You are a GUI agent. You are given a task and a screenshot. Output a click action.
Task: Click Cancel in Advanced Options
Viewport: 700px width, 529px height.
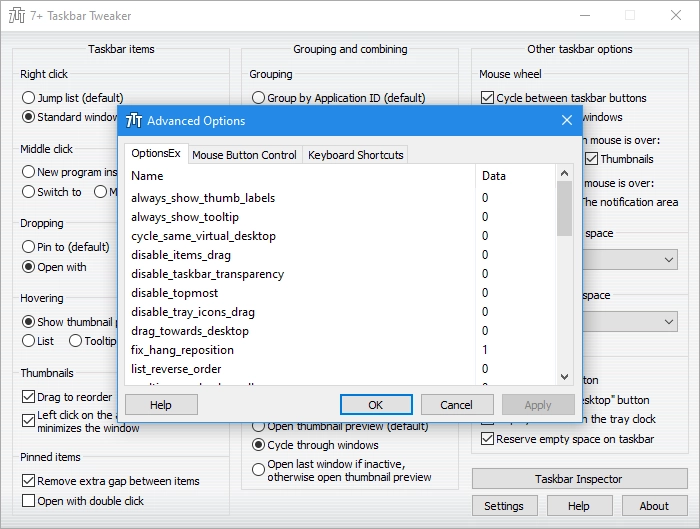coord(457,405)
